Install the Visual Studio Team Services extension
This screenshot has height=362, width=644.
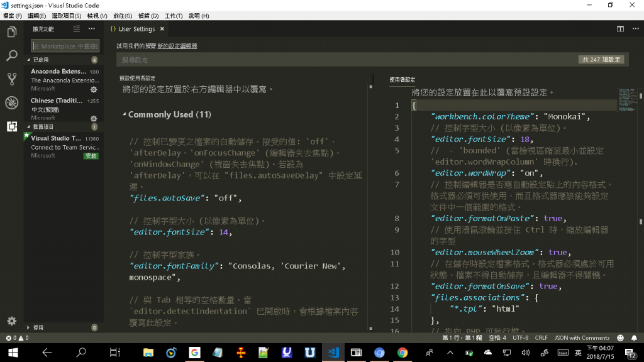(91, 156)
